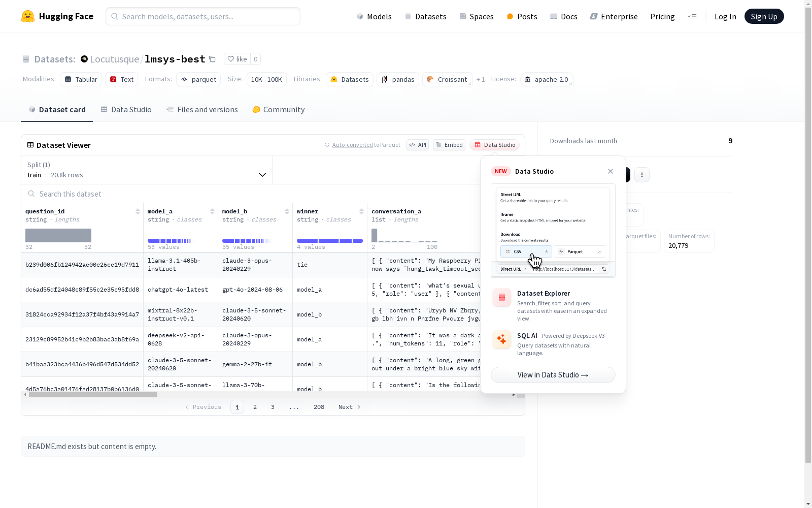The width and height of the screenshot is (812, 508).
Task: Sort the model_a column
Action: pyautogui.click(x=212, y=211)
